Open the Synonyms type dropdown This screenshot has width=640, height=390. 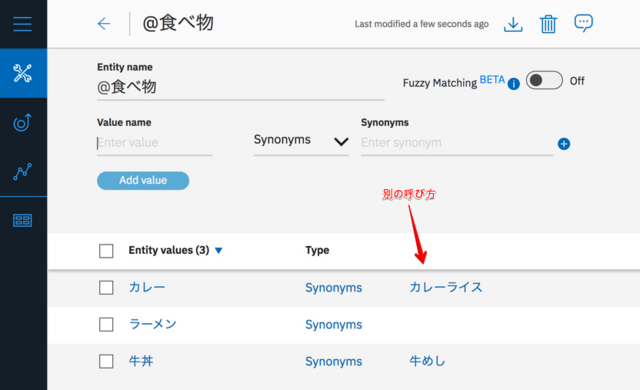[301, 141]
